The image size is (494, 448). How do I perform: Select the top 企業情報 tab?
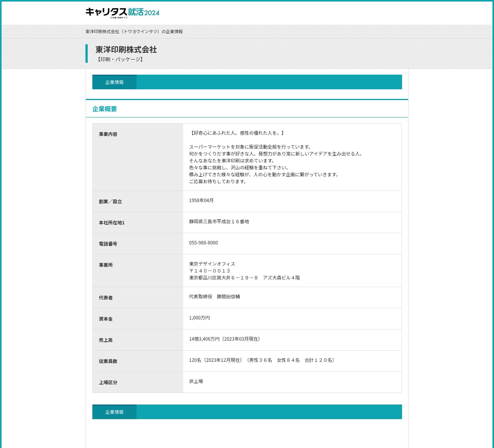pyautogui.click(x=114, y=82)
